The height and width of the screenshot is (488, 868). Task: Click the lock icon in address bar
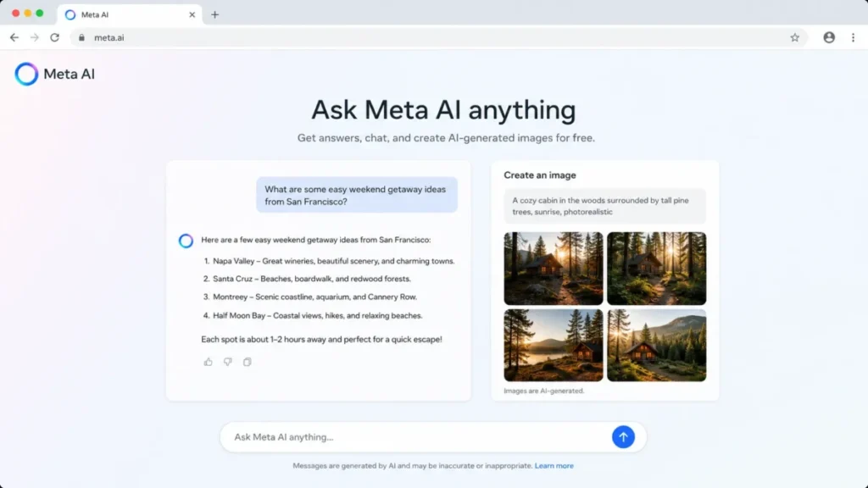(82, 37)
